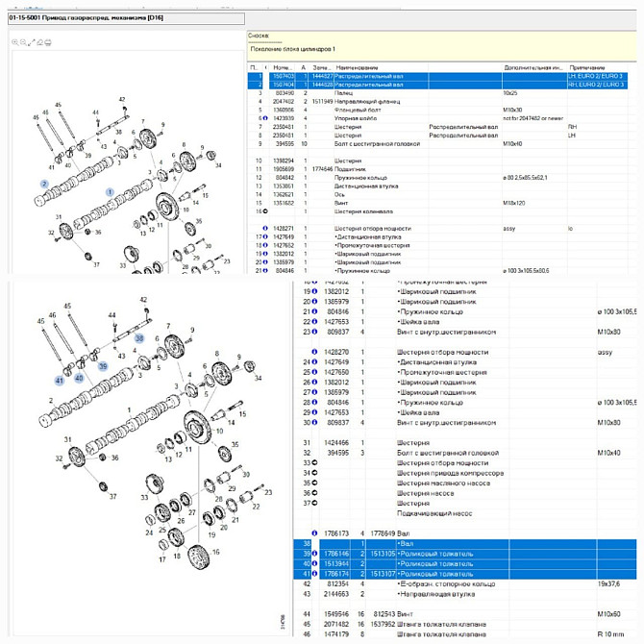Click highlighted callout 38 in lower diagram
Viewport: 644px width, 644px height.
click(139, 338)
